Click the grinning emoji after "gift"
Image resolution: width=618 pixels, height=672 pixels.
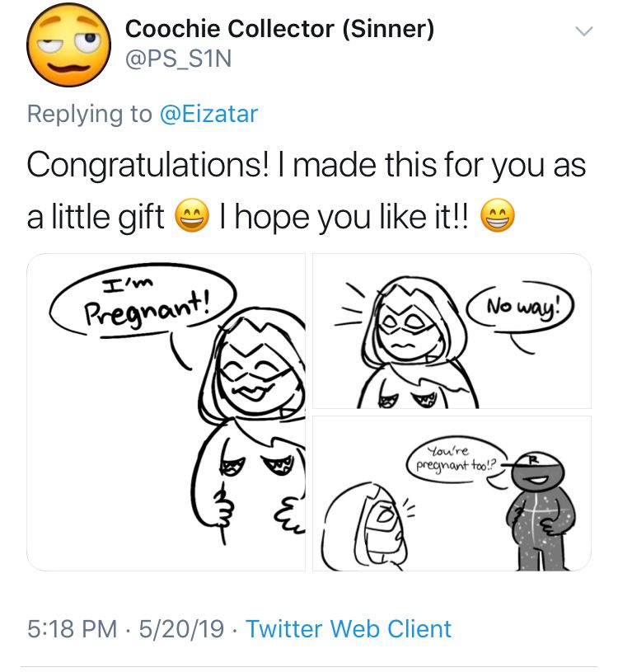(192, 215)
